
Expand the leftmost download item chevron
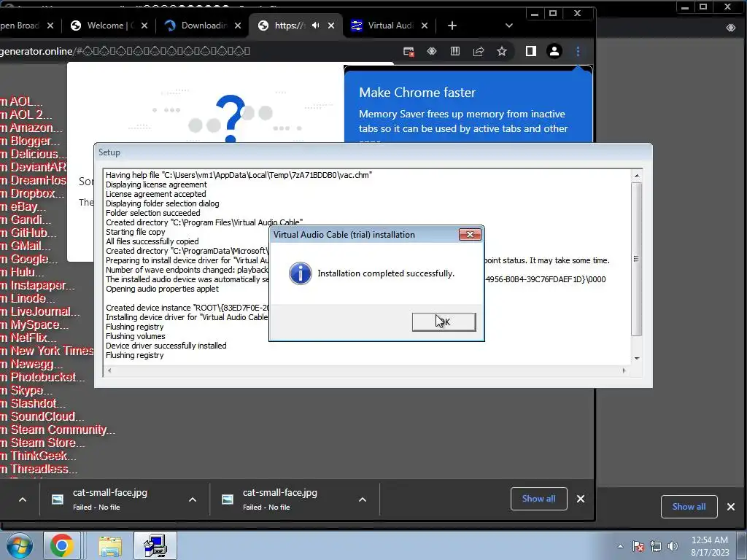click(23, 499)
